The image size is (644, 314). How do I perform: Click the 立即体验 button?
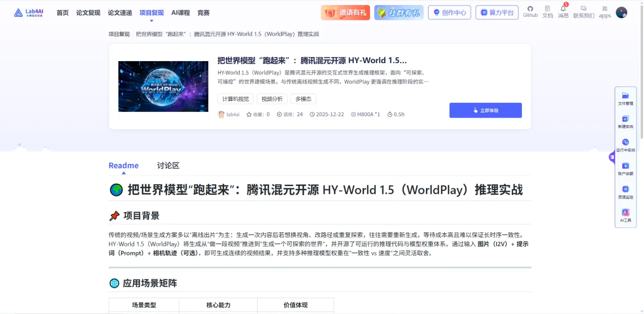485,110
